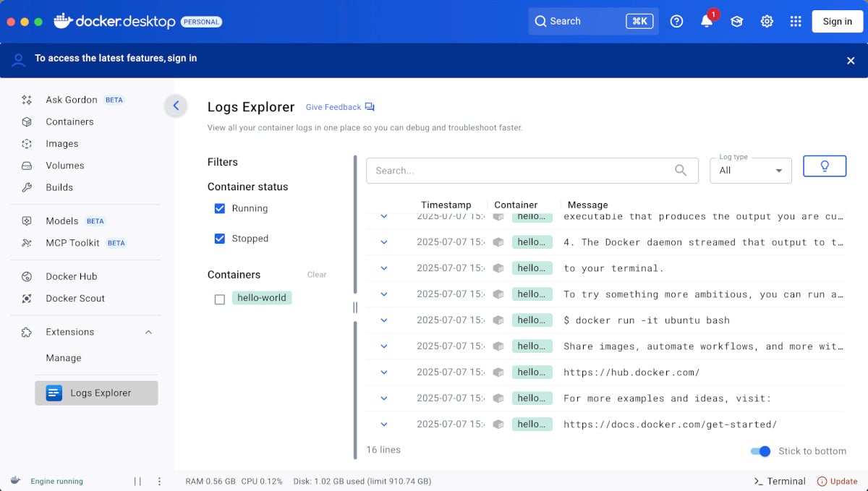This screenshot has width=868, height=491.
Task: Open the Learning center graduation cap icon
Action: tap(736, 22)
